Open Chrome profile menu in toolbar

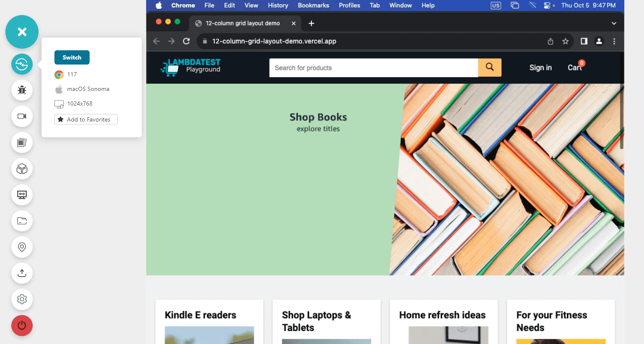[599, 41]
